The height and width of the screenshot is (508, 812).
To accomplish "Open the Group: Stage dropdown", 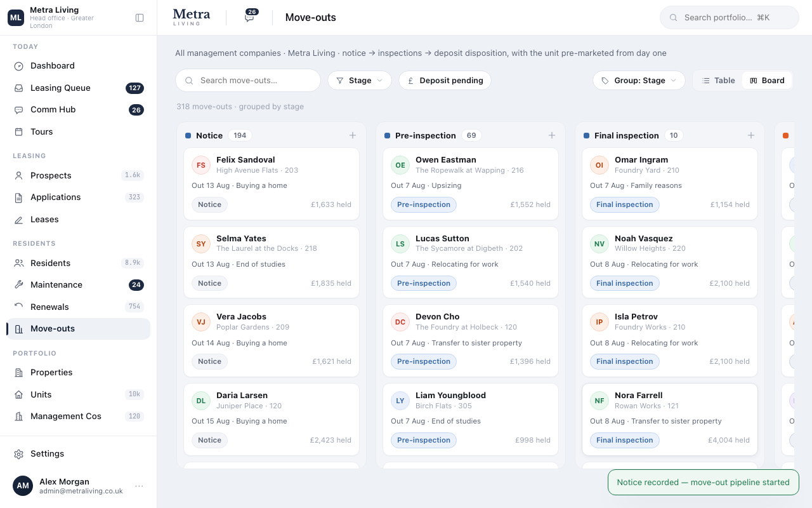I will tap(639, 81).
